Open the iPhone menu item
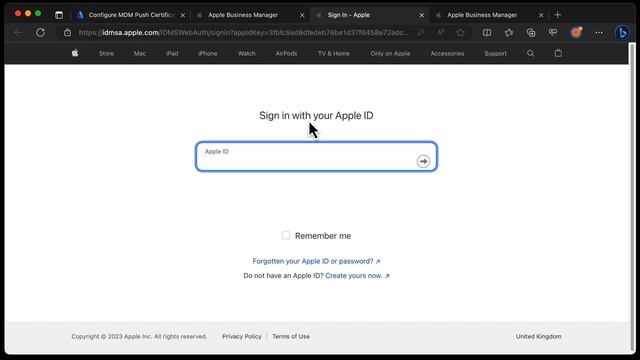 point(208,53)
